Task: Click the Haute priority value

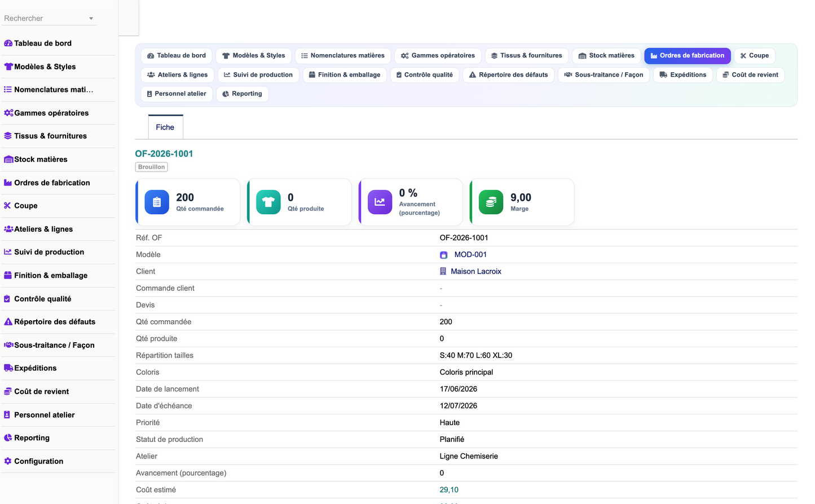Action: point(450,423)
